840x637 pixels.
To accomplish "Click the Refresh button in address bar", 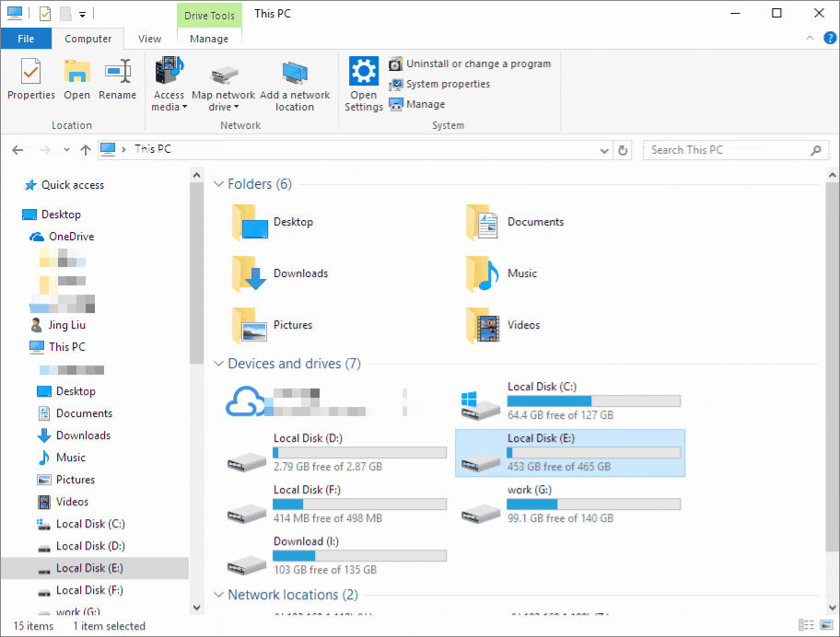I will click(x=624, y=150).
